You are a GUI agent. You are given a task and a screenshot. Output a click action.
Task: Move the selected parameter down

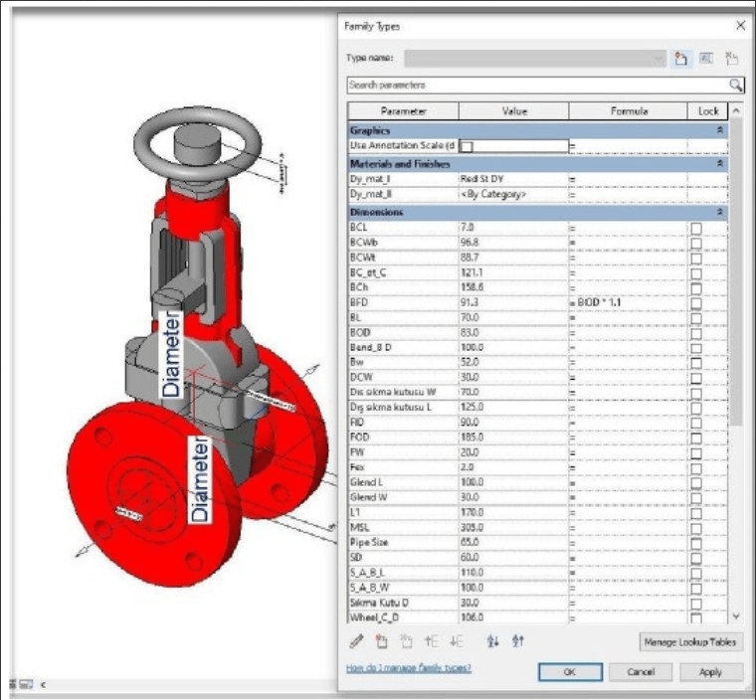pos(456,641)
